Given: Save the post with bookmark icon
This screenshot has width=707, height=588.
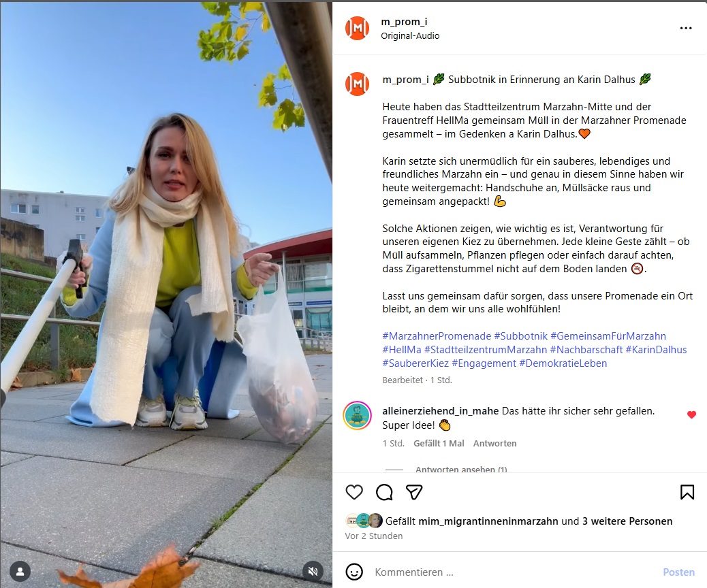Looking at the screenshot, I should [687, 492].
